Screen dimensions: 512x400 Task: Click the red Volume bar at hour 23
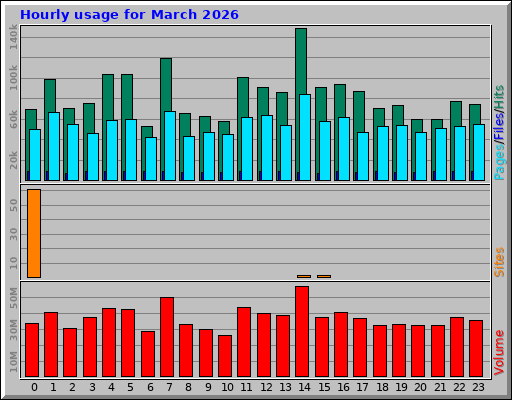point(476,349)
